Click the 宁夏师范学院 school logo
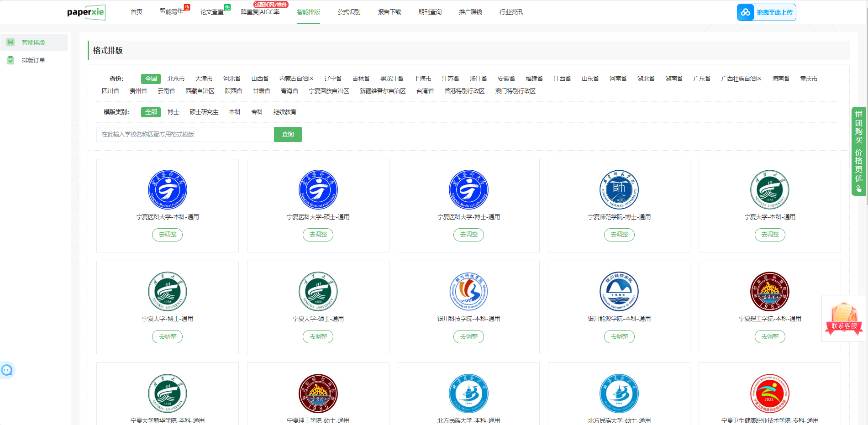This screenshot has height=425, width=868. (x=619, y=190)
